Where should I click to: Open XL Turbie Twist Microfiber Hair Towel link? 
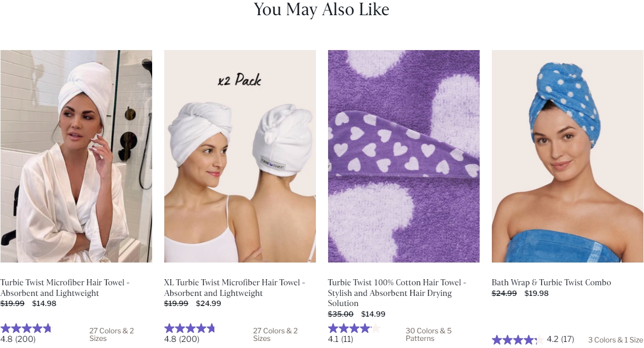235,288
